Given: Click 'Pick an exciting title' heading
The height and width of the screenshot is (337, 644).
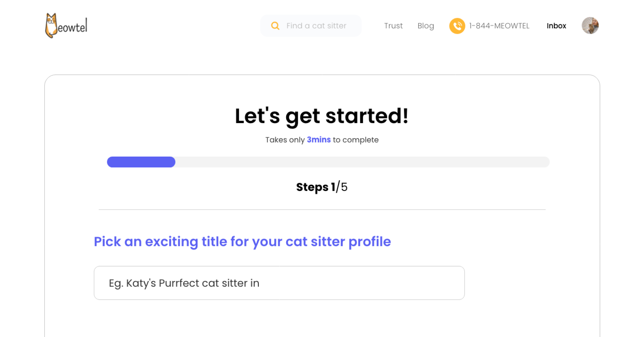Looking at the screenshot, I should tap(242, 241).
